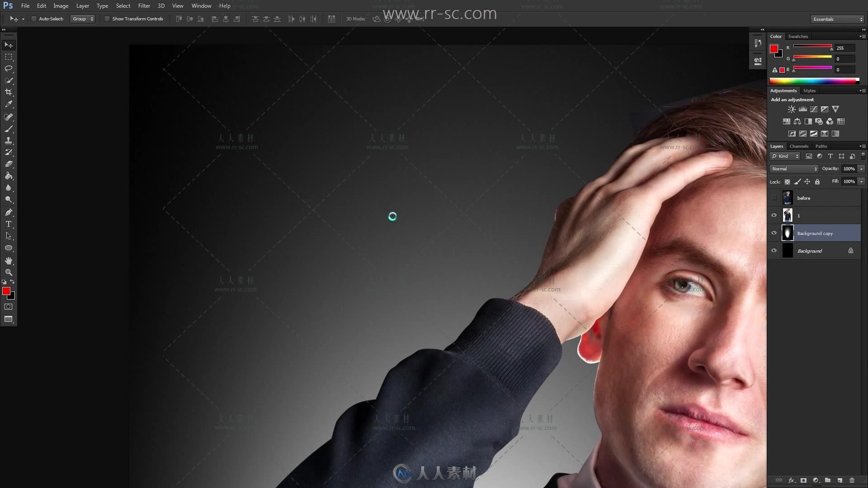The height and width of the screenshot is (488, 868).
Task: Select the Pen tool
Action: coord(8,212)
